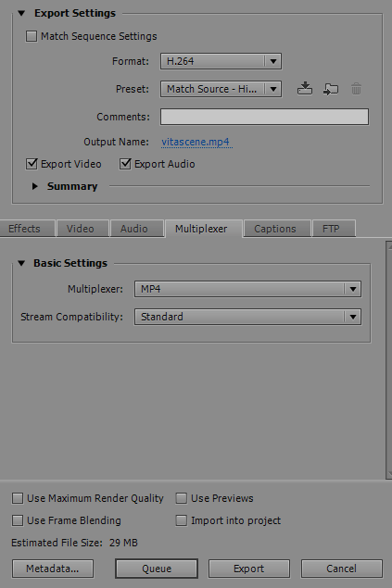Click the Save Preset icon
Viewport: 392px width, 588px height.
(305, 89)
